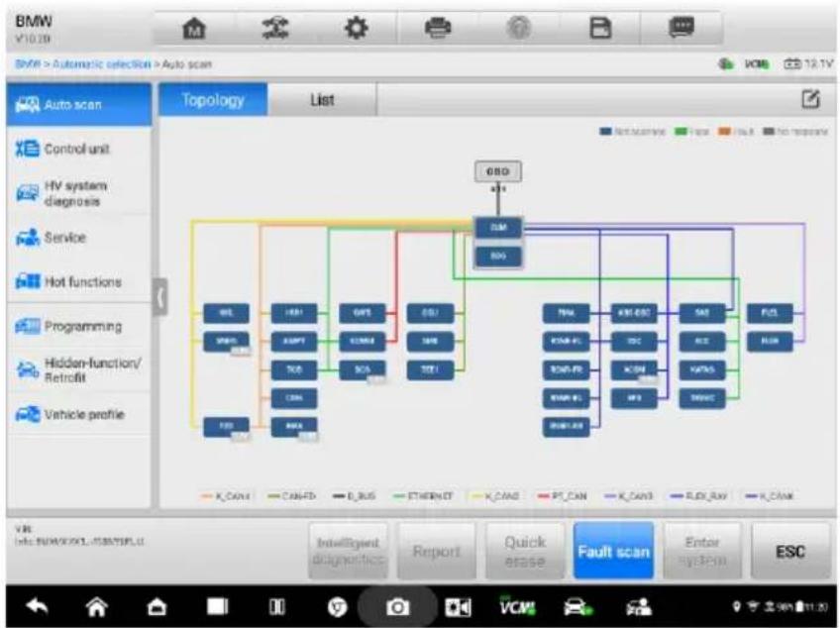This screenshot has height=628, width=840.
Task: Select the CON module node
Action: point(293,398)
